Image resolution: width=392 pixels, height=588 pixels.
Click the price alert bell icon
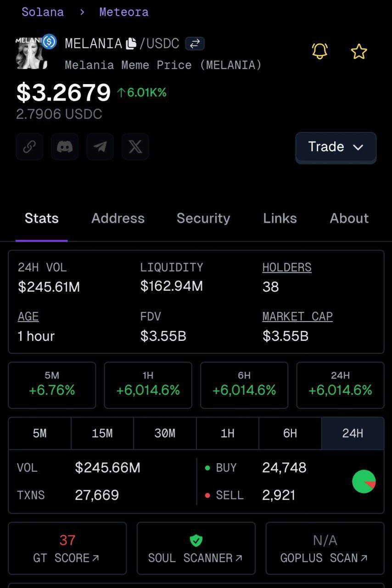pyautogui.click(x=320, y=51)
